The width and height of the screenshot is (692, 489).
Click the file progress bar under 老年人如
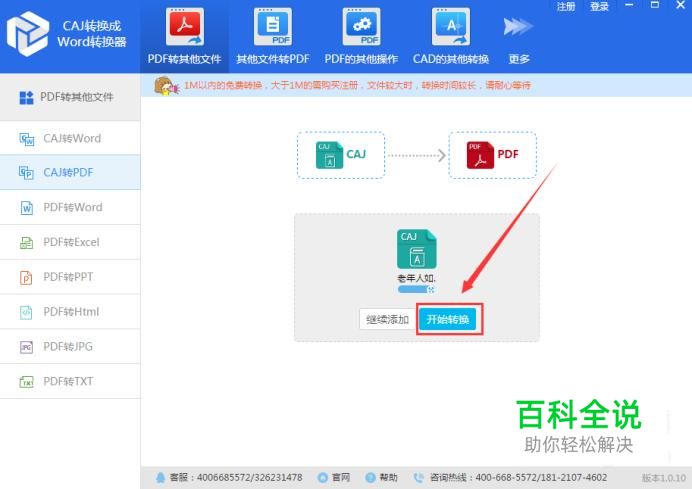pyautogui.click(x=416, y=290)
